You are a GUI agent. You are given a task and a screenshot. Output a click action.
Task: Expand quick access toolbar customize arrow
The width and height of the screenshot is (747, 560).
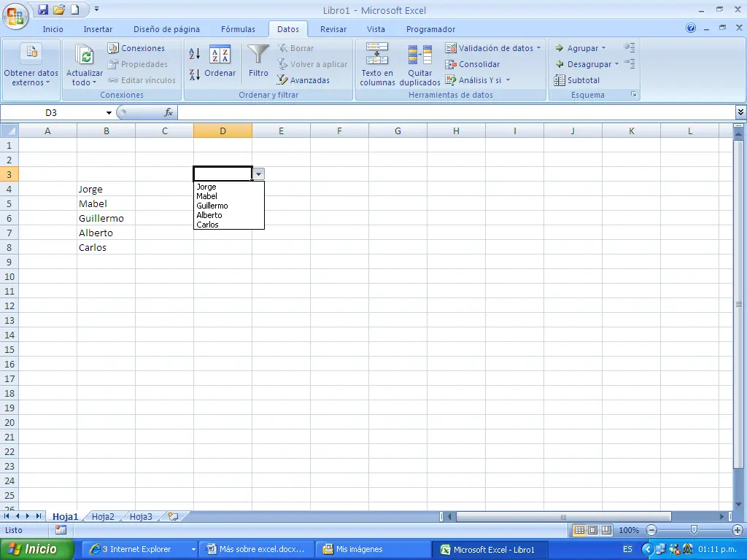tap(97, 9)
